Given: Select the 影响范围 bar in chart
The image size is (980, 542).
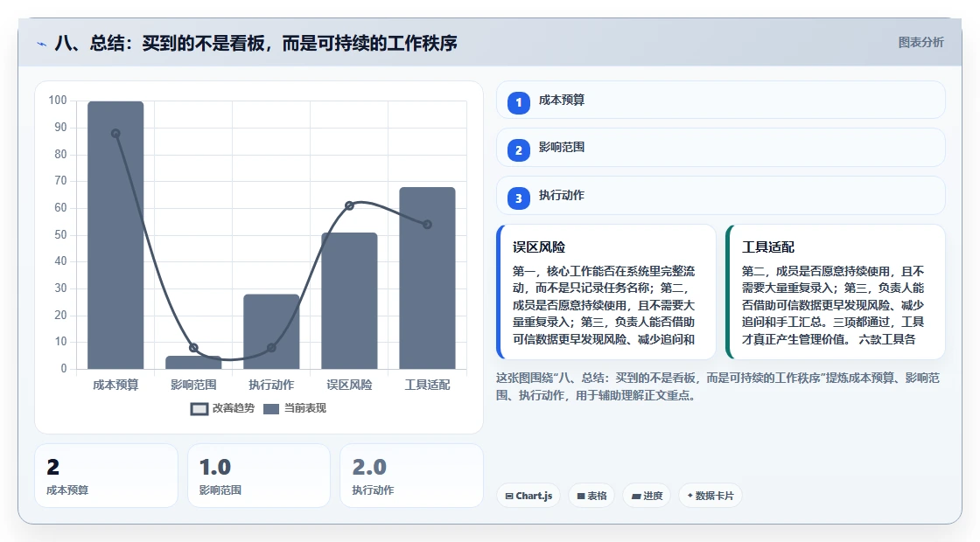Looking at the screenshot, I should click(x=193, y=363).
